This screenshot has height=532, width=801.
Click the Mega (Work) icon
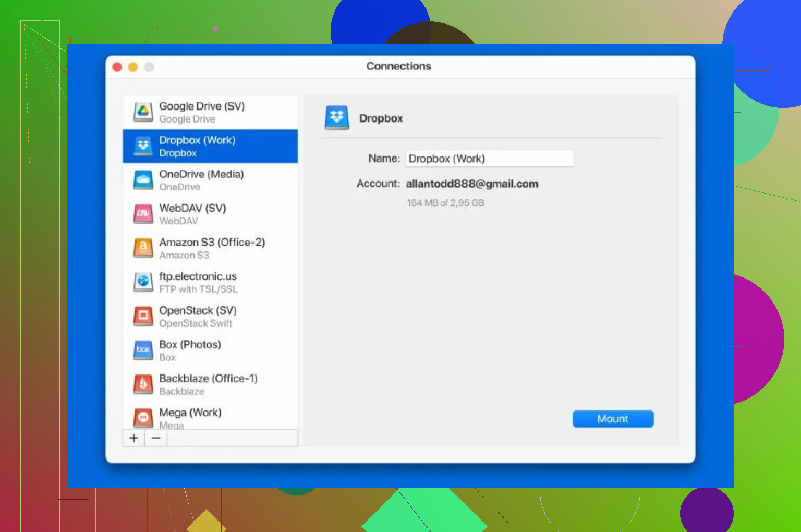pyautogui.click(x=143, y=418)
